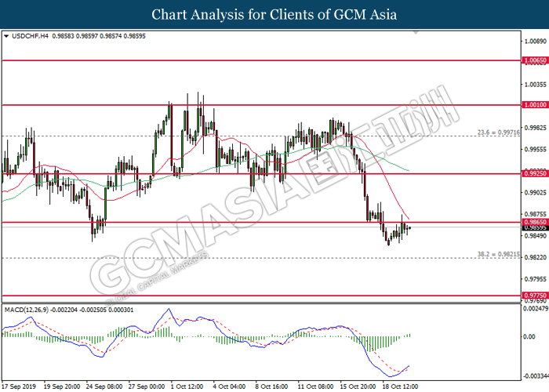Click the 1.00890 price axis label
Image resolution: width=549 pixels, height=392 pixels.
coord(535,42)
